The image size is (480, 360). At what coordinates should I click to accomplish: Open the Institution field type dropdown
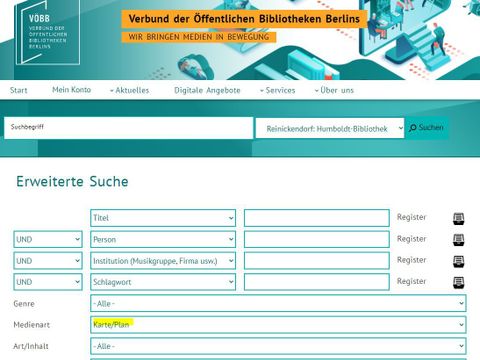(x=163, y=261)
